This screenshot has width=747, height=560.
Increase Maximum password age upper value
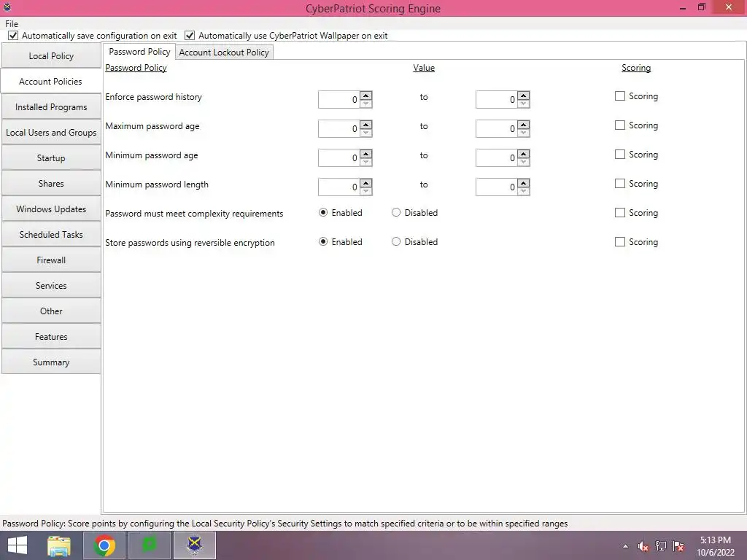[524, 124]
